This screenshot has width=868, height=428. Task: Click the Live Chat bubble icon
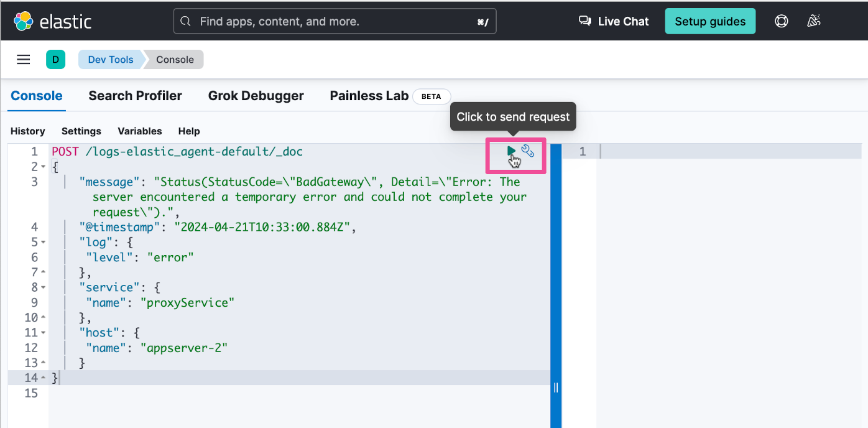(x=584, y=21)
